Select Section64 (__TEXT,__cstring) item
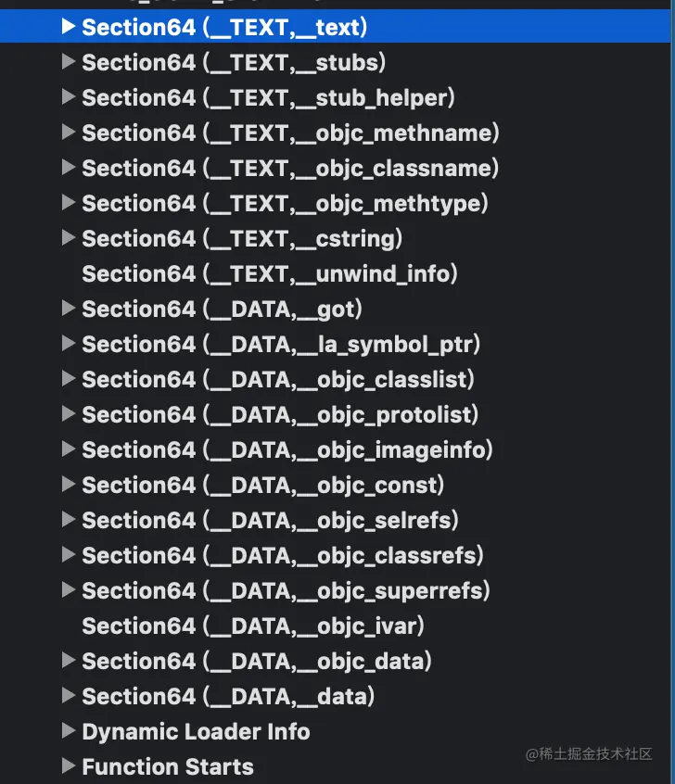675x784 pixels. point(242,239)
